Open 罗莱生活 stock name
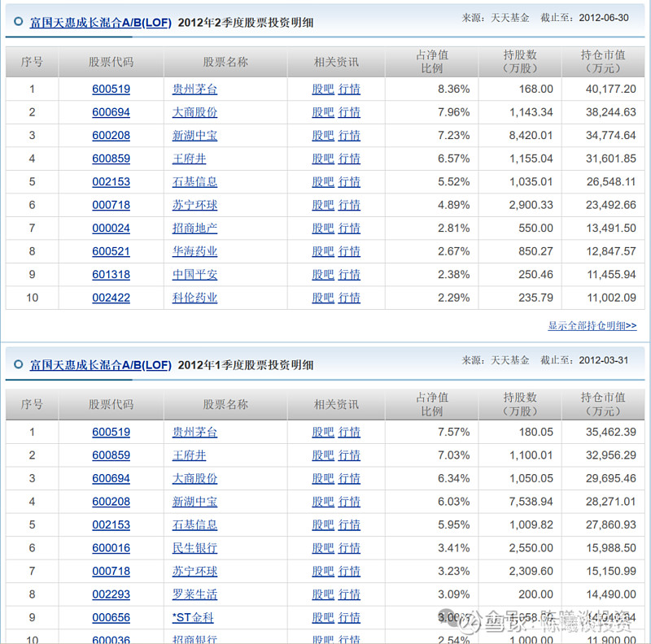Viewport: 651px width, 644px height. [194, 595]
